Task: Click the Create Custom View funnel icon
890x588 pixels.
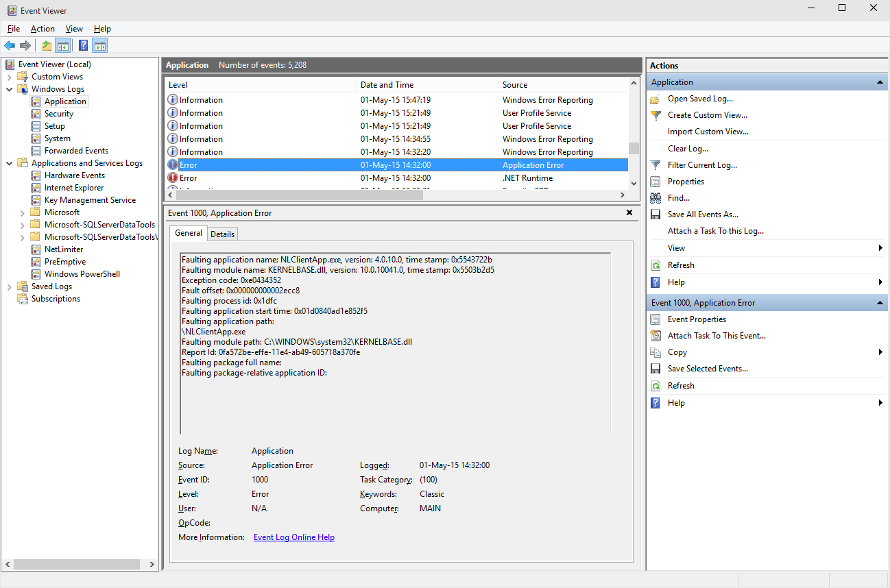Action: (656, 115)
